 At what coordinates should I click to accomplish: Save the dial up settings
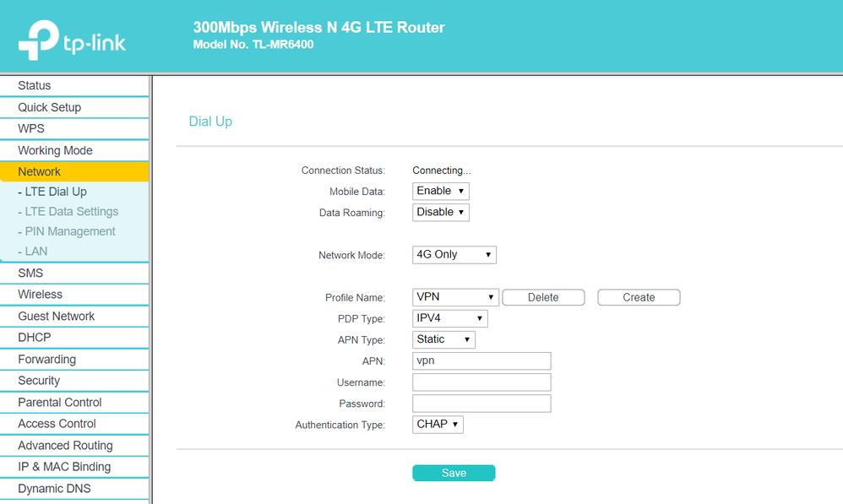[454, 473]
